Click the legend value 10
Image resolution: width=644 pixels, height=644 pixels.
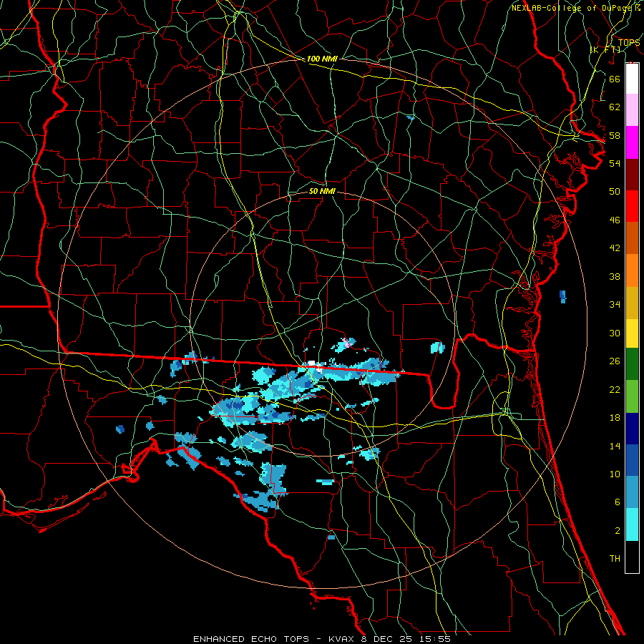click(x=615, y=474)
